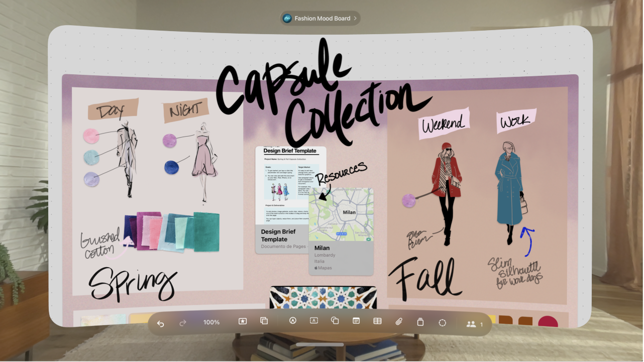Click the trash delete icon
Viewport: 644px width, 362px height.
tap(420, 322)
